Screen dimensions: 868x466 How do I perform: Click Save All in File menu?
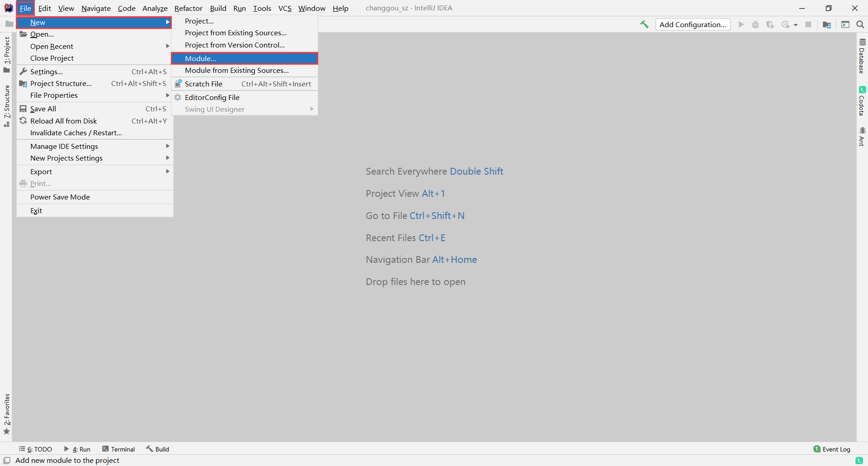94,109
